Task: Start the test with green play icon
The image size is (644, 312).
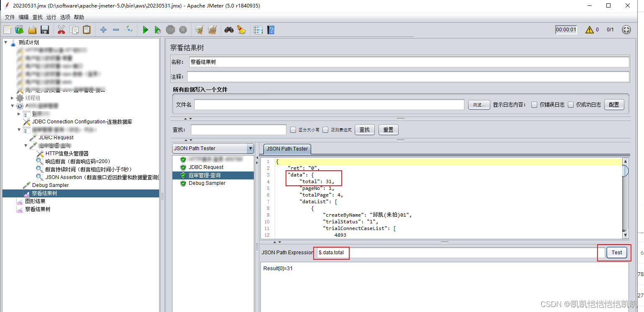Action: click(145, 30)
